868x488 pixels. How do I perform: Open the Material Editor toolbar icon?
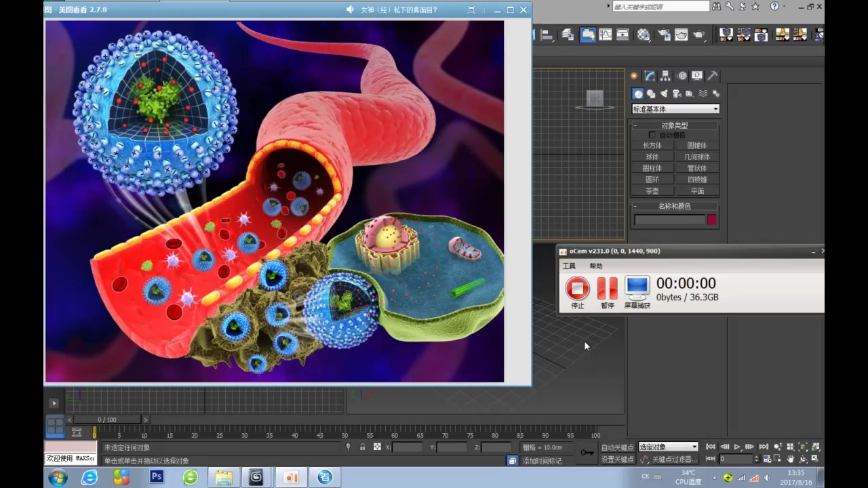point(644,35)
